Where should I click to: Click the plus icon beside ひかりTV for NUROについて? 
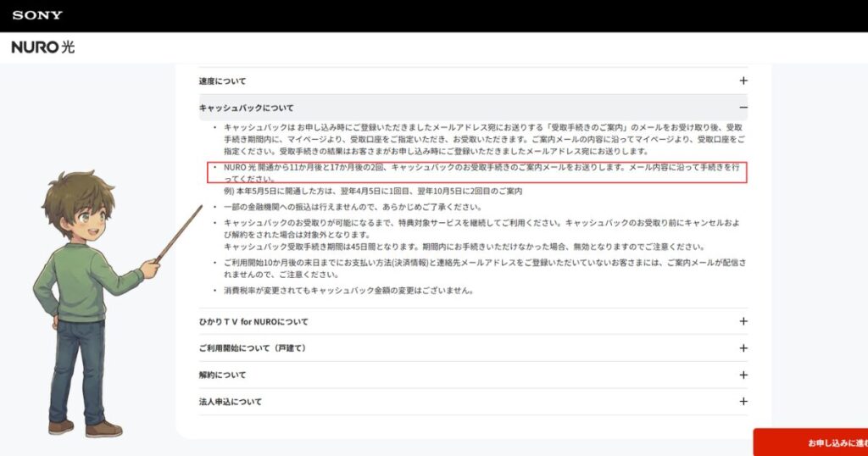pos(743,321)
